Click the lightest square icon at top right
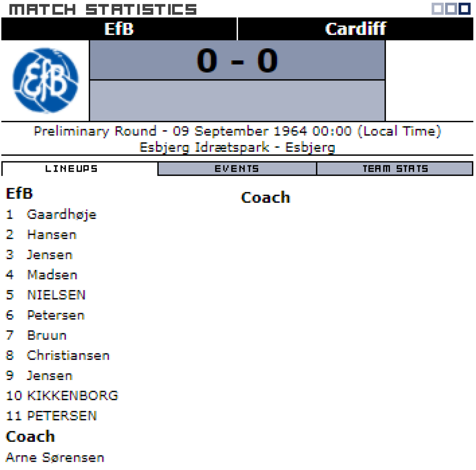The image size is (476, 470). coord(438,9)
